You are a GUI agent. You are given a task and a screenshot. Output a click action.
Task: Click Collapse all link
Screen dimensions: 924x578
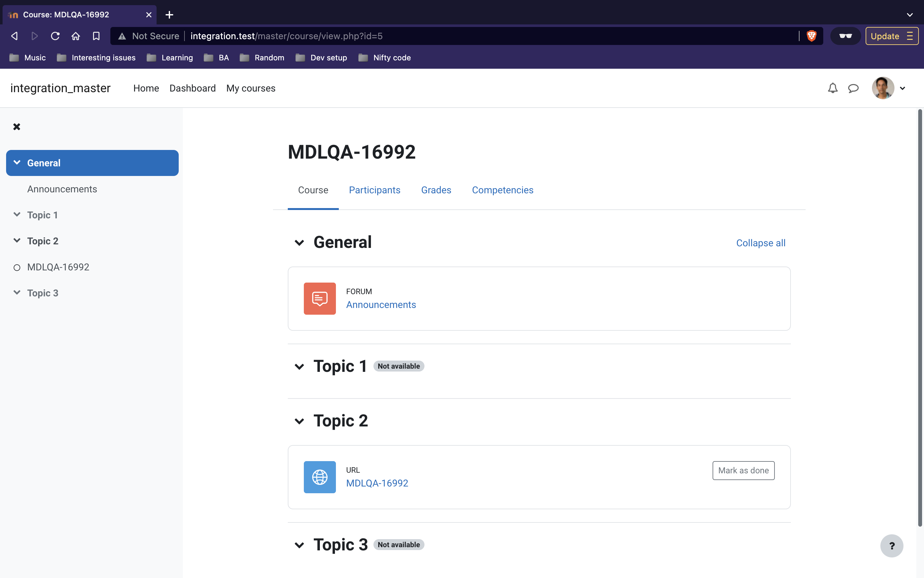[761, 243]
